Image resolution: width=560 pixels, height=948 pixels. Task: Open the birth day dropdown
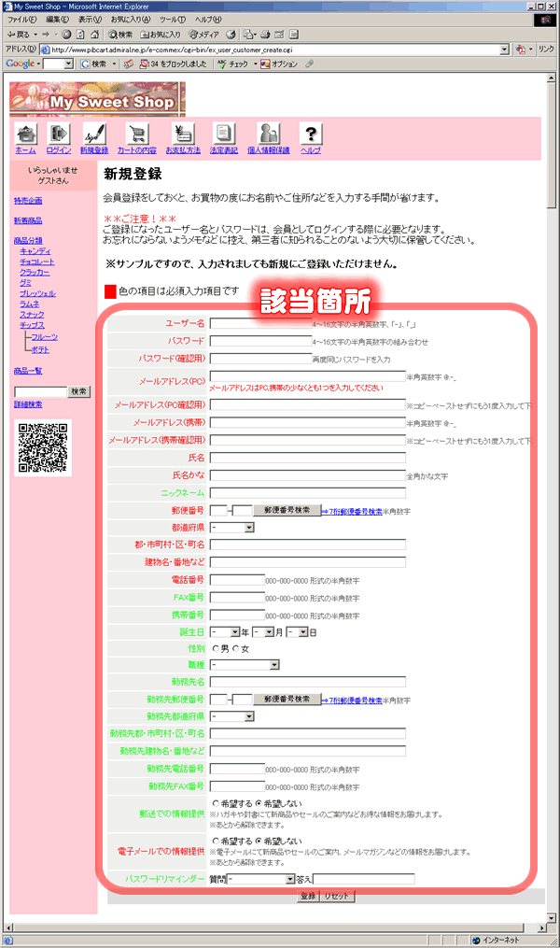pyautogui.click(x=297, y=632)
